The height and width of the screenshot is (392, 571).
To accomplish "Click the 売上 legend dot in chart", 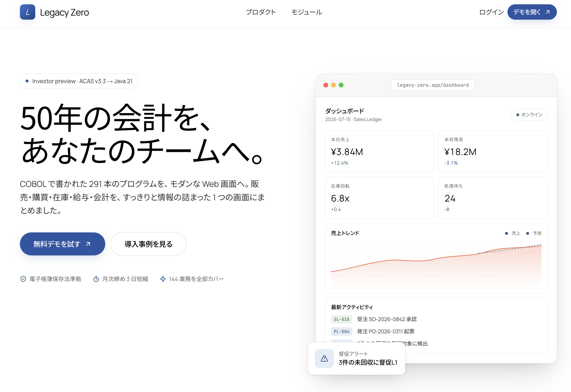I will (x=506, y=233).
